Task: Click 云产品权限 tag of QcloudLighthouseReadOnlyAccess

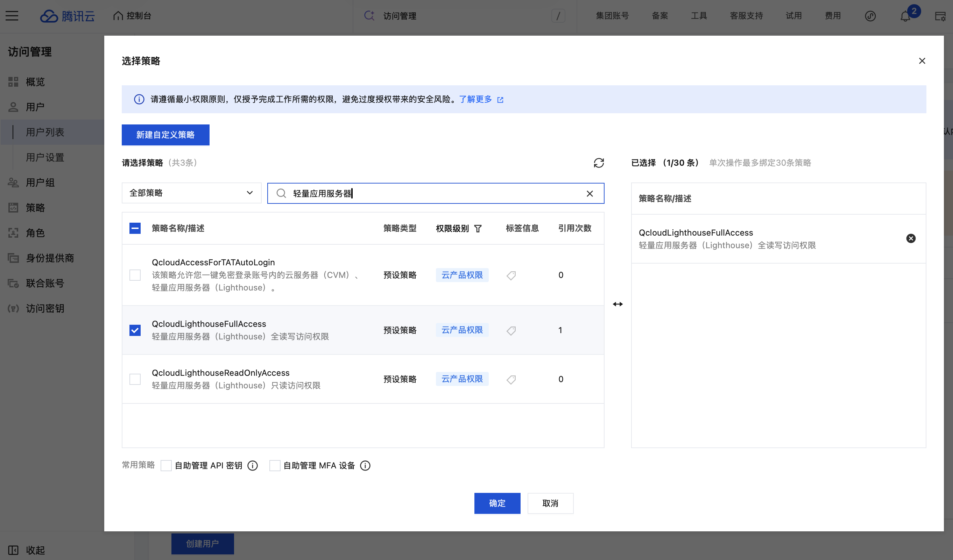Action: pos(462,379)
